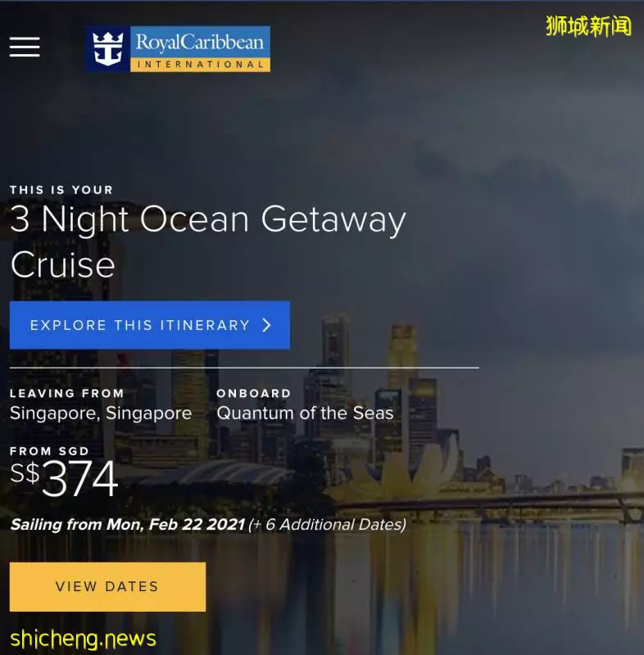
Task: Click Singapore, Singapore departure port
Action: pyautogui.click(x=101, y=413)
